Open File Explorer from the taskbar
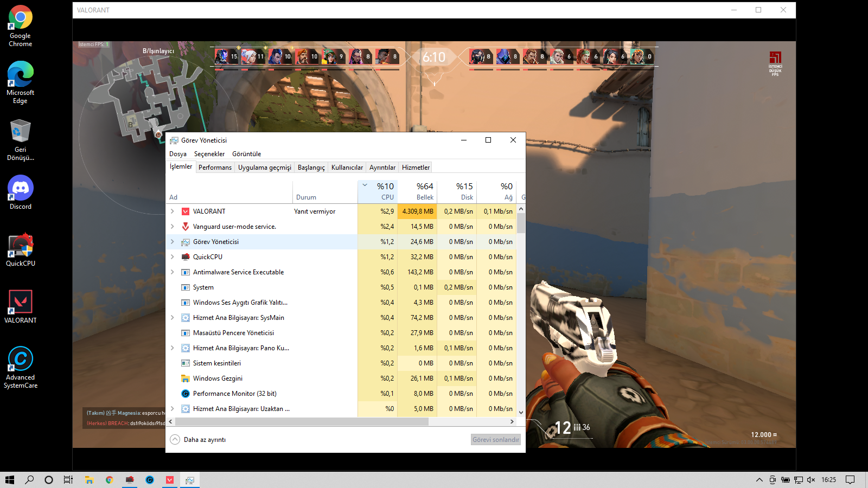868x488 pixels. click(x=90, y=480)
